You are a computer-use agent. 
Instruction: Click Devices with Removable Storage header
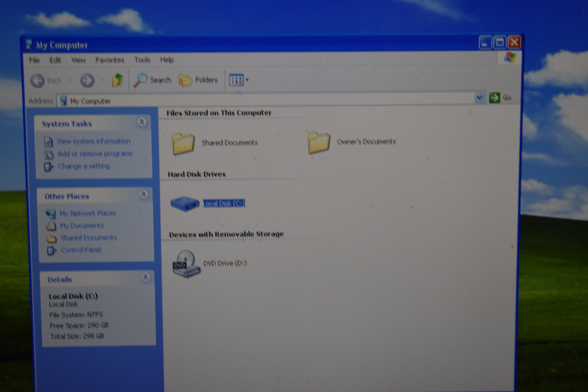coord(226,234)
